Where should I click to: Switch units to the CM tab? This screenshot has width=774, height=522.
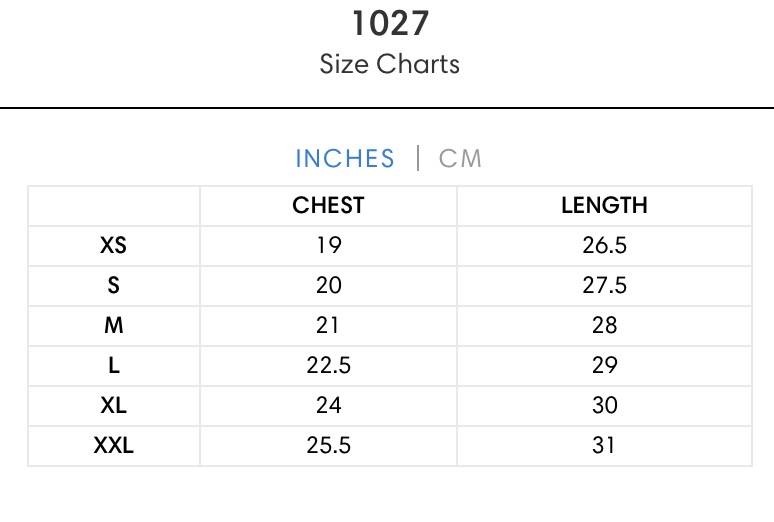coord(460,159)
